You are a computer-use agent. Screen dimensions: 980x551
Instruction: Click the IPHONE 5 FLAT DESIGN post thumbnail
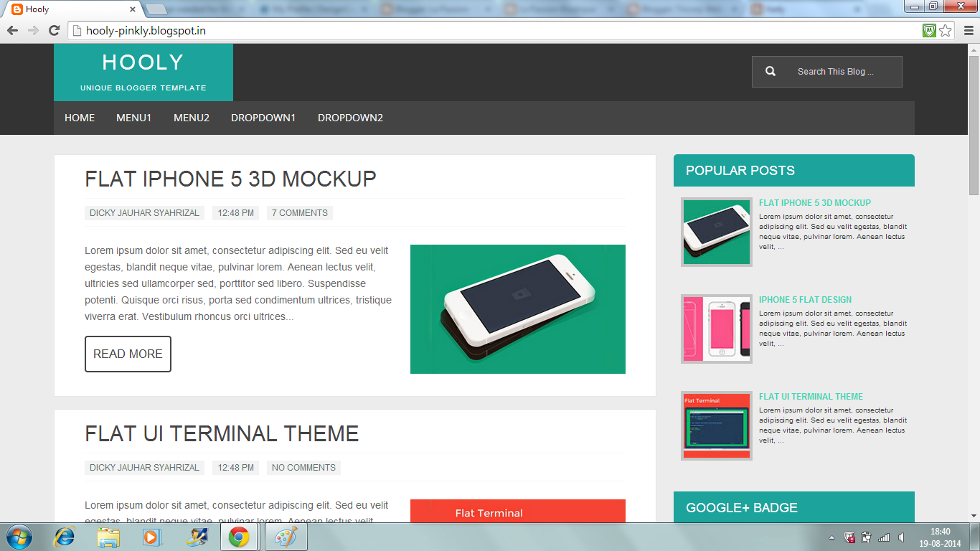(716, 329)
